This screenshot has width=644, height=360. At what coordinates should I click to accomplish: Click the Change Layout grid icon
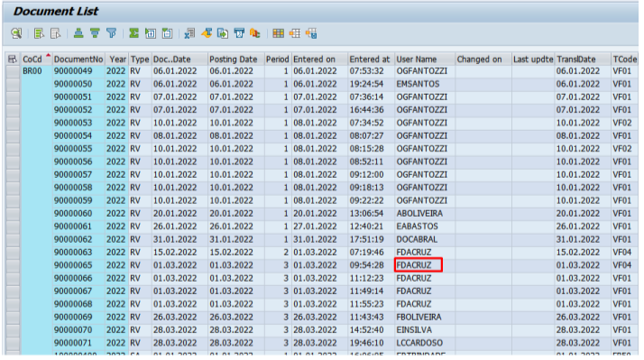pyautogui.click(x=278, y=33)
